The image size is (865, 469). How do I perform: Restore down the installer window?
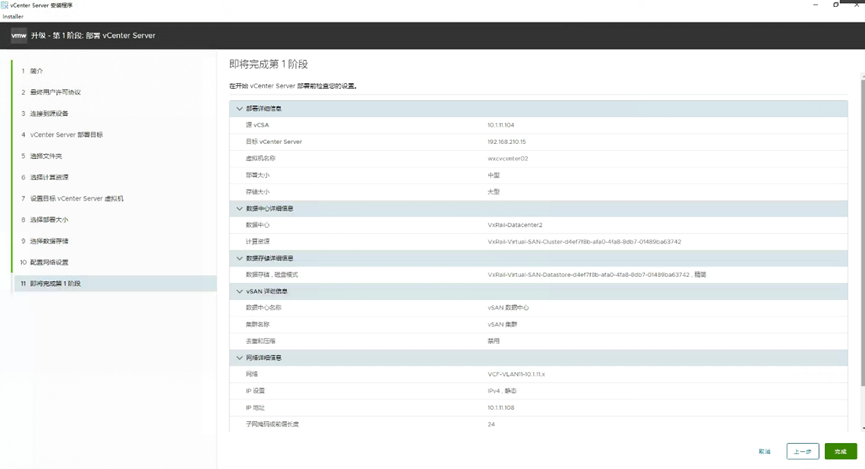[836, 4]
